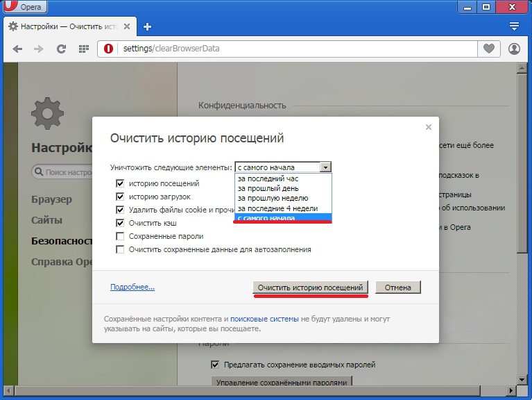Open 'Браузер' settings section

(x=51, y=199)
